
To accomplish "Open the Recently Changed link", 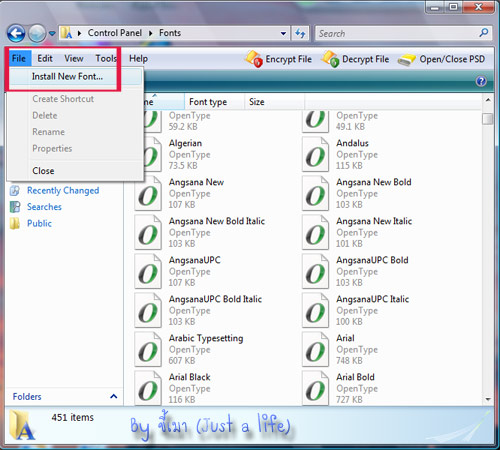I will click(x=63, y=190).
